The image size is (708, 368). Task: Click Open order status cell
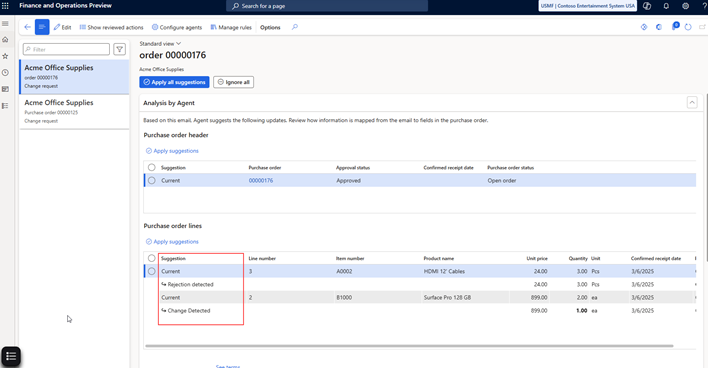502,180
